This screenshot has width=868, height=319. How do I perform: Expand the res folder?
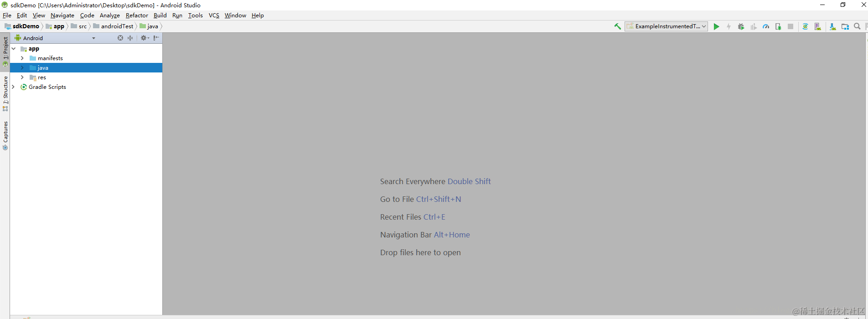(22, 77)
